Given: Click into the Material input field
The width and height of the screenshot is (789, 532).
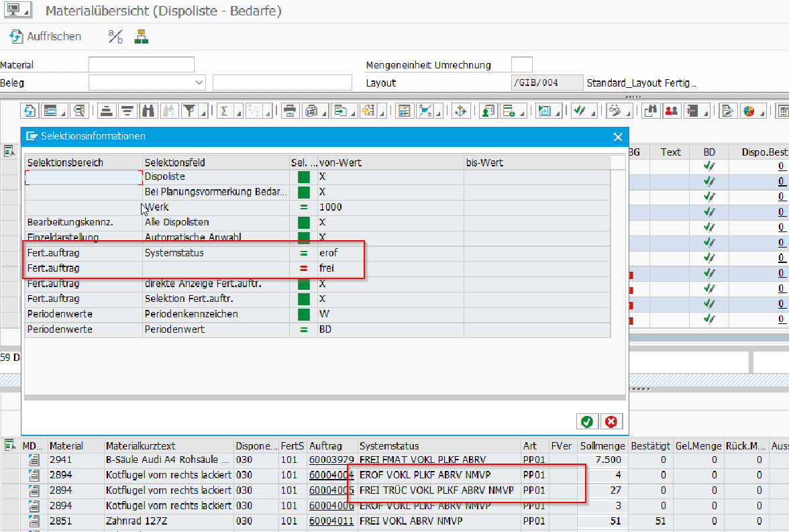Looking at the screenshot, I should click(x=141, y=65).
